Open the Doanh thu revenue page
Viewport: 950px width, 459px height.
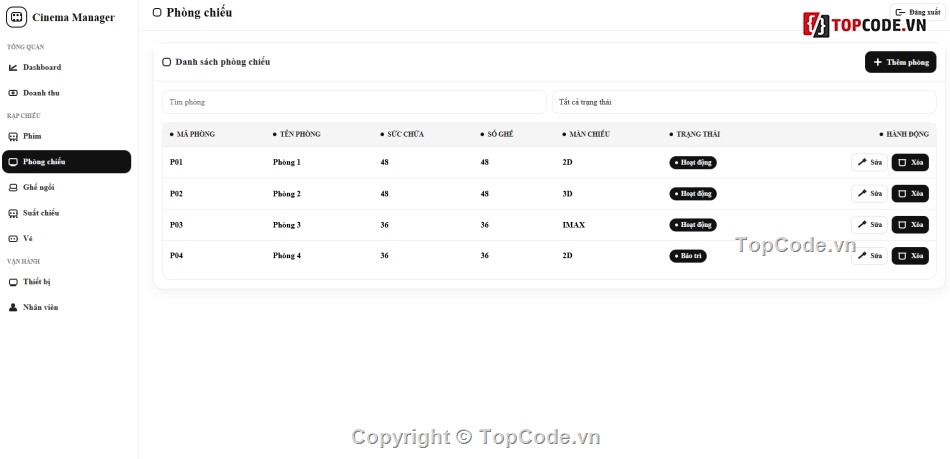pos(67,93)
